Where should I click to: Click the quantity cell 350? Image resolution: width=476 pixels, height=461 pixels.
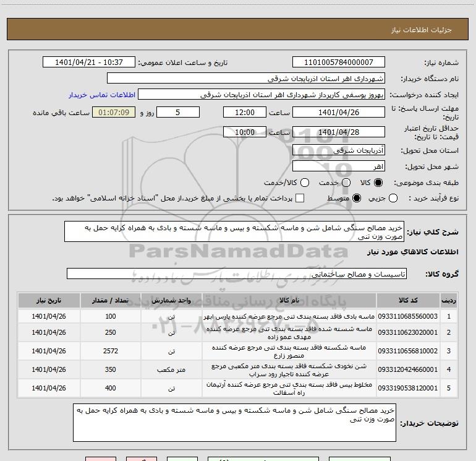111,369
